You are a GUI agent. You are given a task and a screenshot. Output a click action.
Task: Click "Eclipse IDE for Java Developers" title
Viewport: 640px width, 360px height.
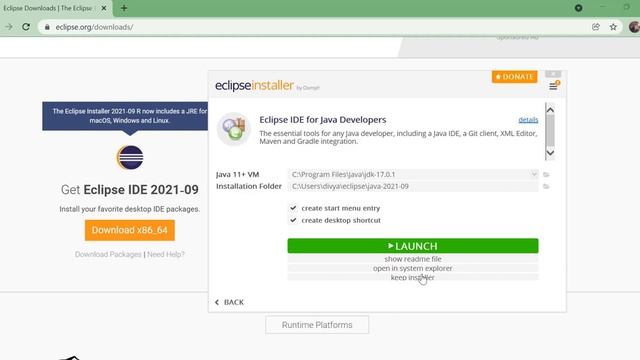click(322, 120)
